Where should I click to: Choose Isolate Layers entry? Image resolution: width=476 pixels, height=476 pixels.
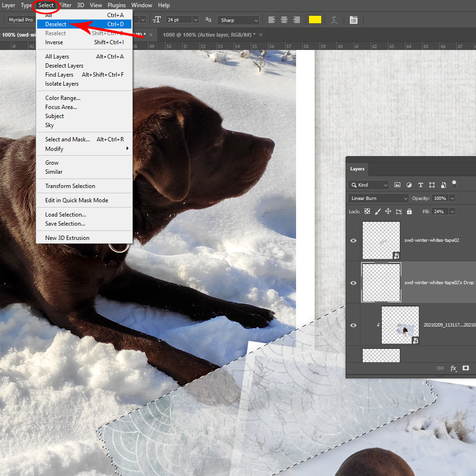pos(84,84)
